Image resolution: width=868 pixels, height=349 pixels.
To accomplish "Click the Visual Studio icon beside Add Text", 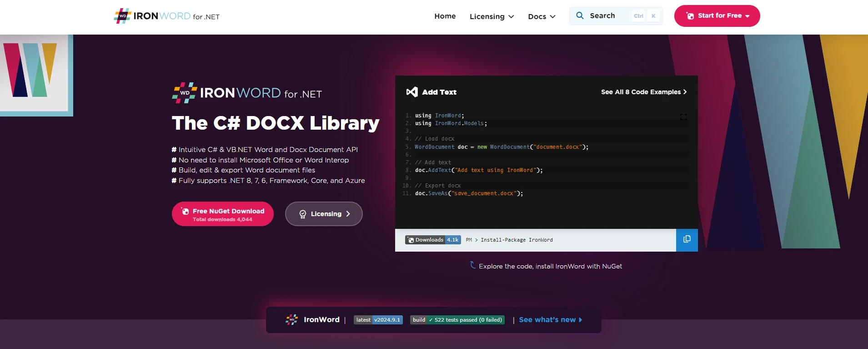I will (x=411, y=92).
